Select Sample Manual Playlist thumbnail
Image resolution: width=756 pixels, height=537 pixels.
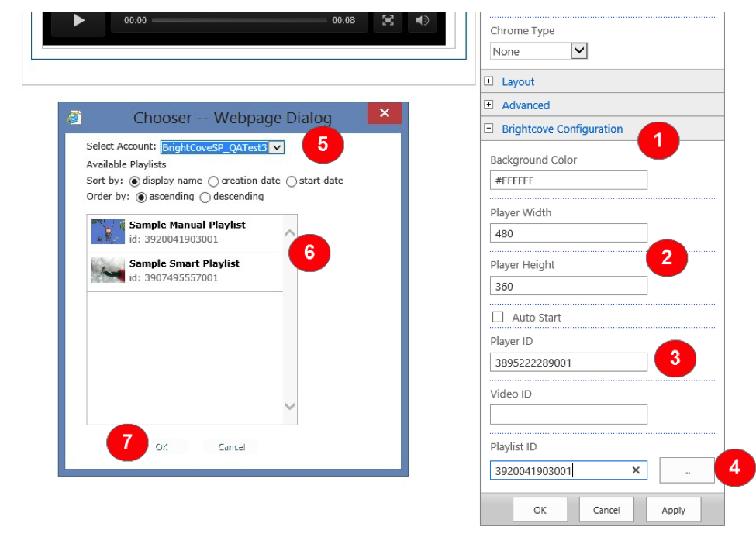(108, 232)
